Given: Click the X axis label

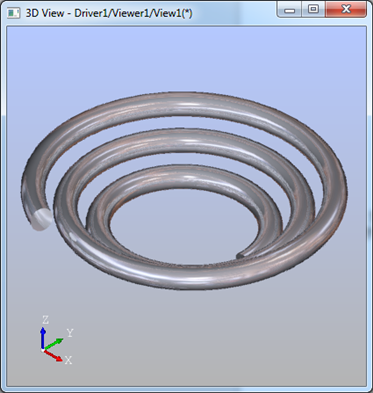Looking at the screenshot, I should tap(68, 360).
